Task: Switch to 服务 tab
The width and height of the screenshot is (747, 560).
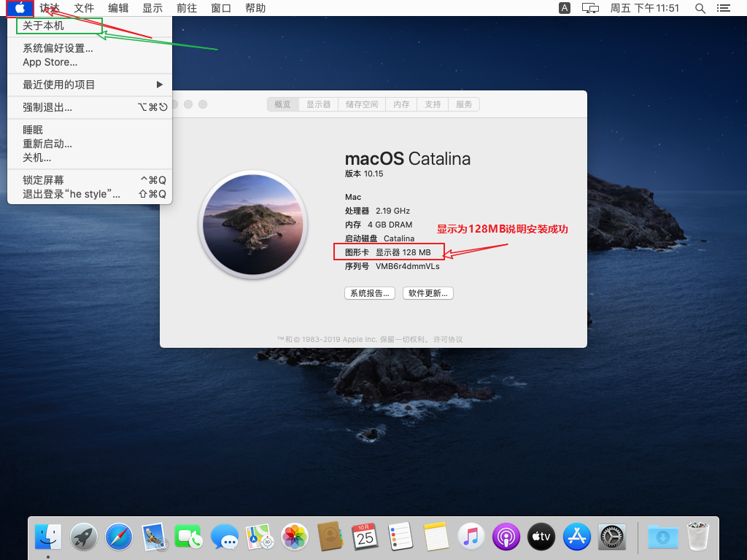Action: (464, 104)
